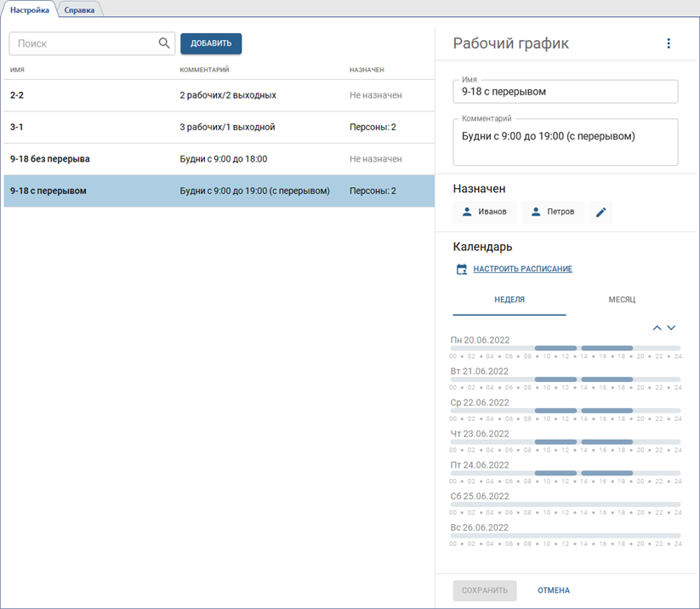Select the 9-18 без перерыва row
This screenshot has height=609, width=700.
[219, 159]
